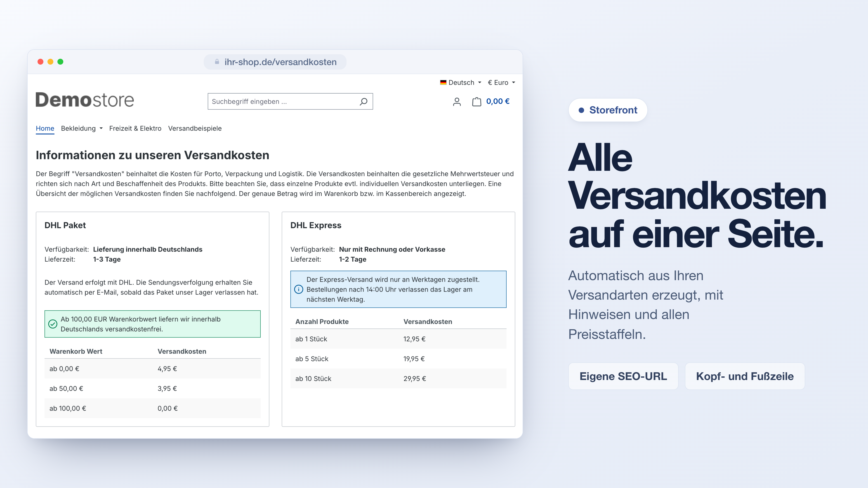The width and height of the screenshot is (868, 488).
Task: Expand the Bekleidung menu
Action: click(x=82, y=128)
